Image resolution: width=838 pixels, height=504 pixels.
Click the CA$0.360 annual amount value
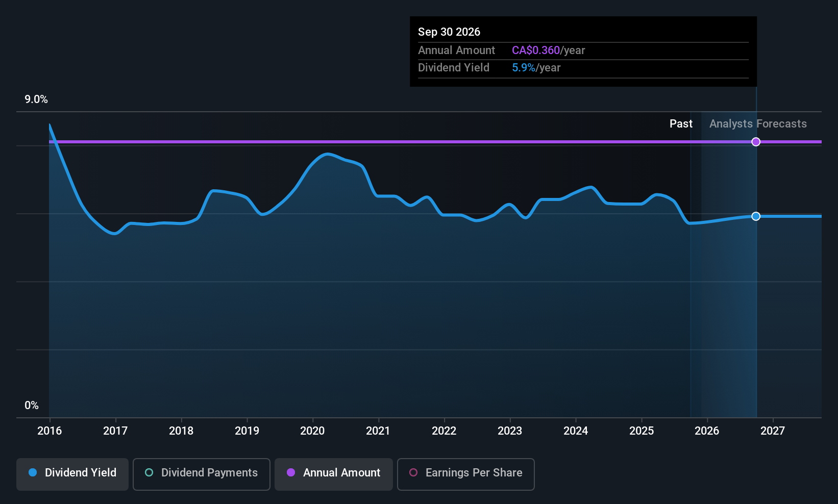tap(536, 51)
